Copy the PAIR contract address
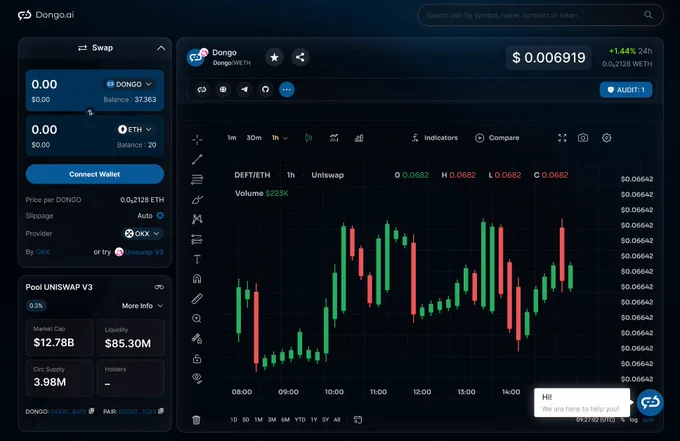The width and height of the screenshot is (680, 441). click(161, 411)
